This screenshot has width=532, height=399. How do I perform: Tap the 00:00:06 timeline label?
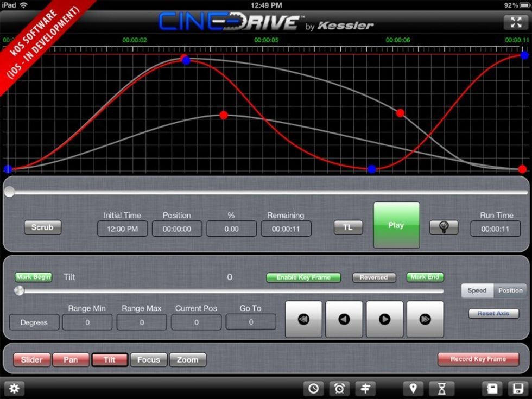(398, 40)
